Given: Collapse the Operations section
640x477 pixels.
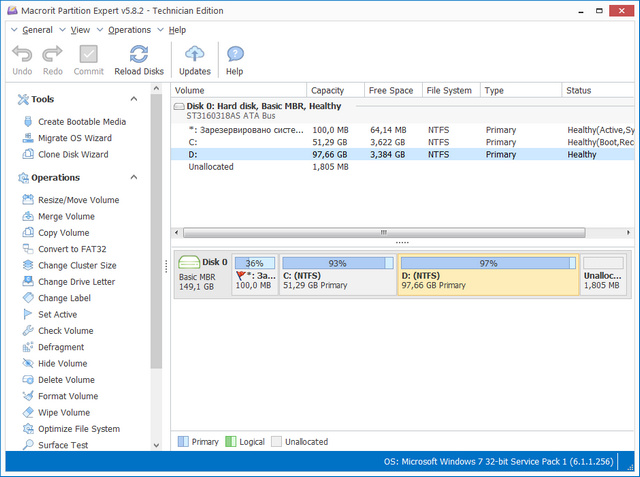Looking at the screenshot, I should coord(134,178).
